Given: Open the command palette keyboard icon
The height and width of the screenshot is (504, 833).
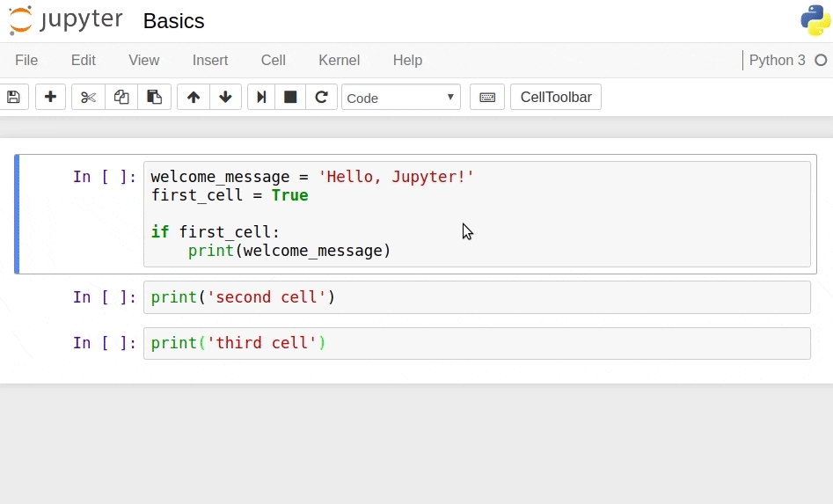Looking at the screenshot, I should [487, 97].
